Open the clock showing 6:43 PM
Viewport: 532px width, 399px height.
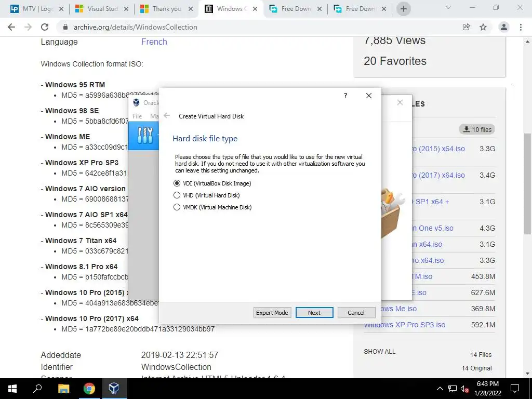[x=487, y=389]
